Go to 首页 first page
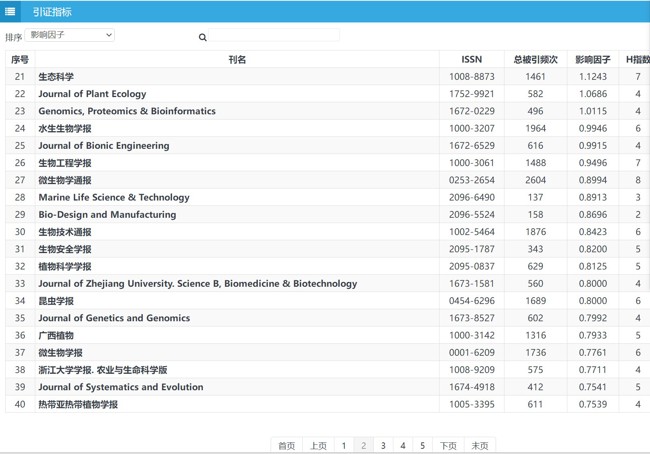The height and width of the screenshot is (454, 650). [286, 446]
